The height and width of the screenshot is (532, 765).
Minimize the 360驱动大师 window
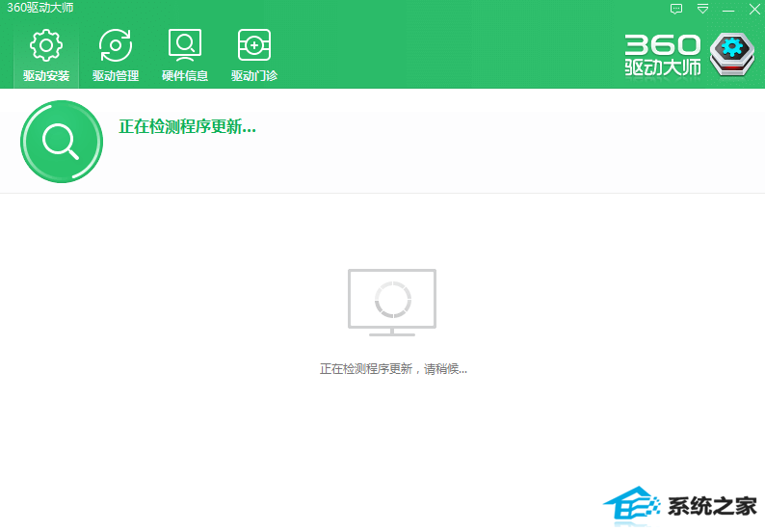[728, 9]
